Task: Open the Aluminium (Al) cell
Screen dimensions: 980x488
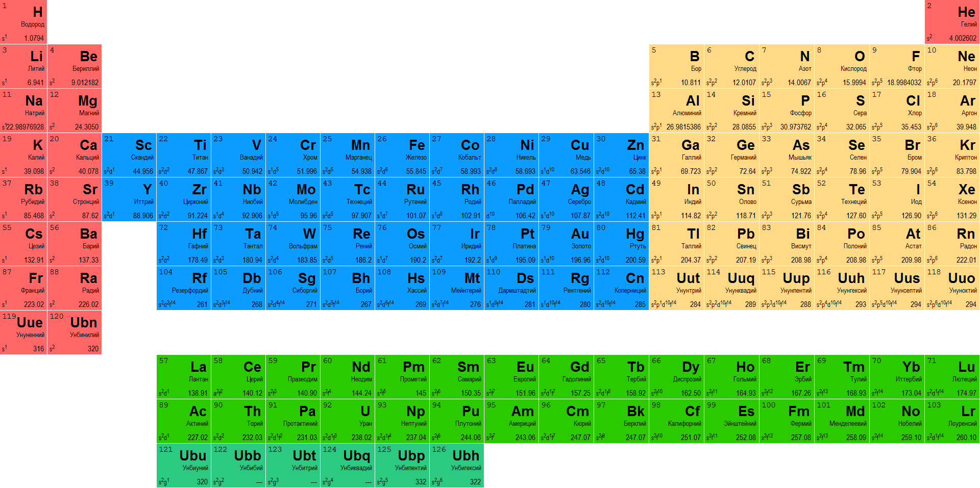Action: tap(677, 111)
